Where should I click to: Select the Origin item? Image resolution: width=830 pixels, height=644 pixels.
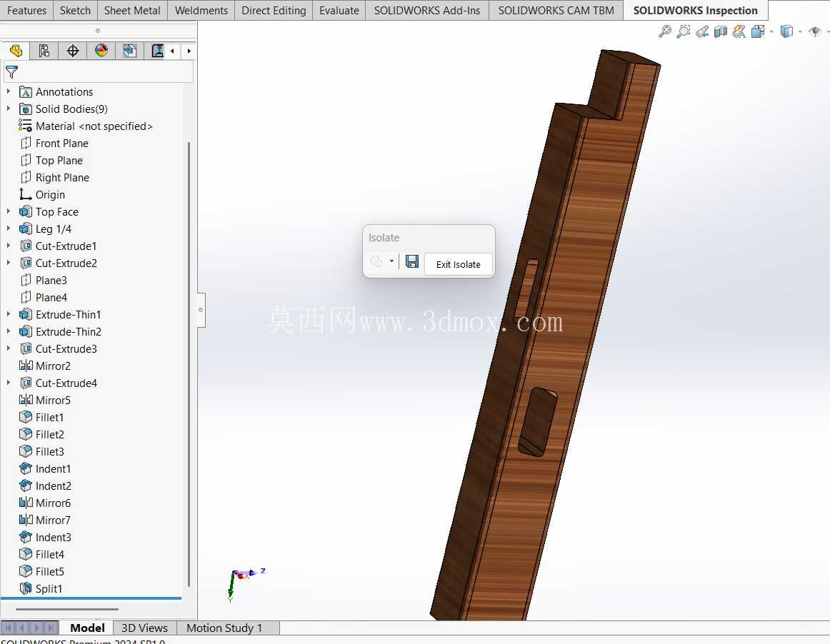coord(42,195)
